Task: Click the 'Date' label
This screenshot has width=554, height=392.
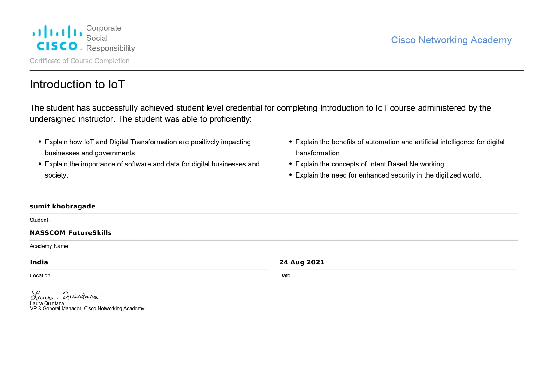Action: [x=285, y=275]
